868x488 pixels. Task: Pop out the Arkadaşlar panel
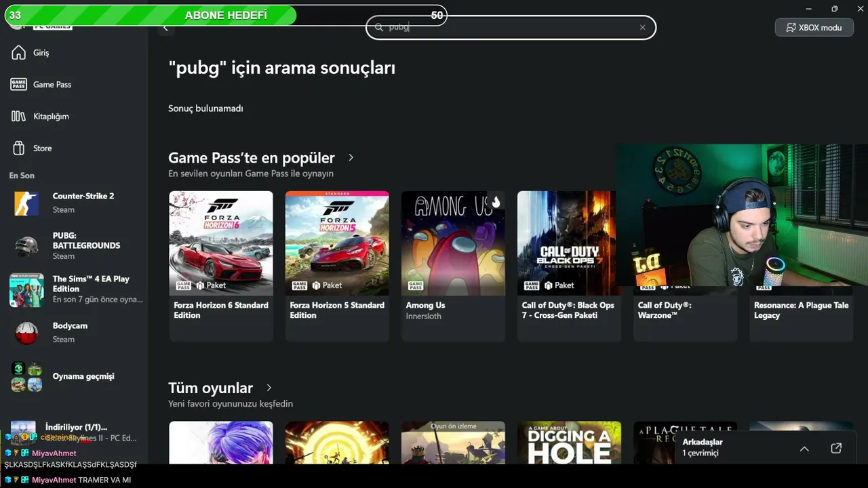coord(836,449)
